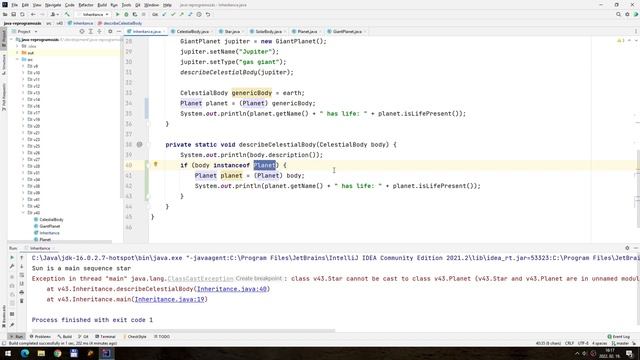Open the Inheritance.java:40 stack trace link
Screen dimensions: 640x360
pyautogui.click(x=232, y=289)
